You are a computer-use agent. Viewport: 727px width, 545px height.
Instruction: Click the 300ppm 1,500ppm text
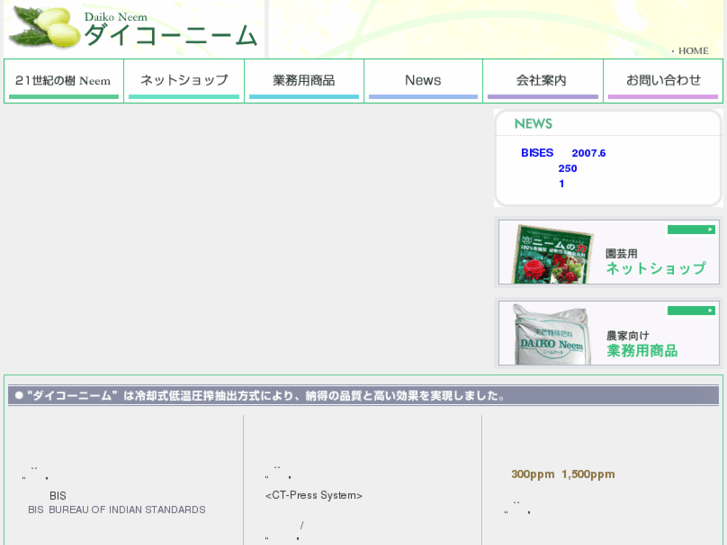(563, 474)
